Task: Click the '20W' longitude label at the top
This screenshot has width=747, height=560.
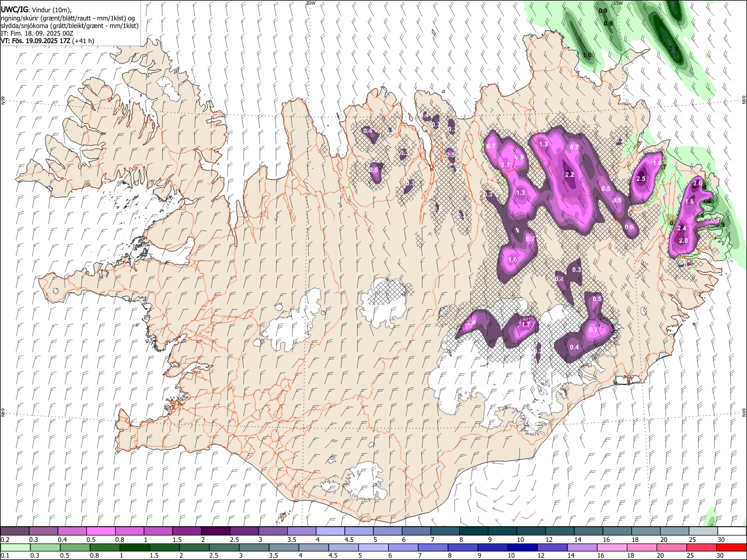Action: (x=310, y=3)
